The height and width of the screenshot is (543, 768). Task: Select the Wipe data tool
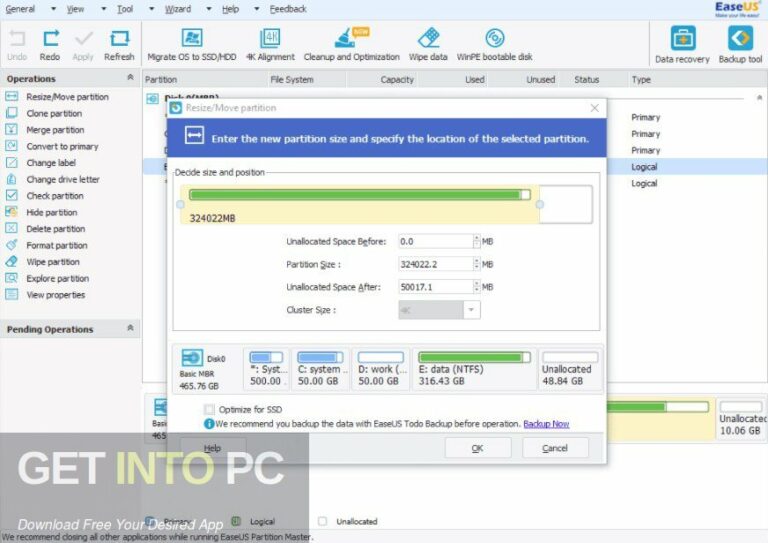tap(428, 45)
